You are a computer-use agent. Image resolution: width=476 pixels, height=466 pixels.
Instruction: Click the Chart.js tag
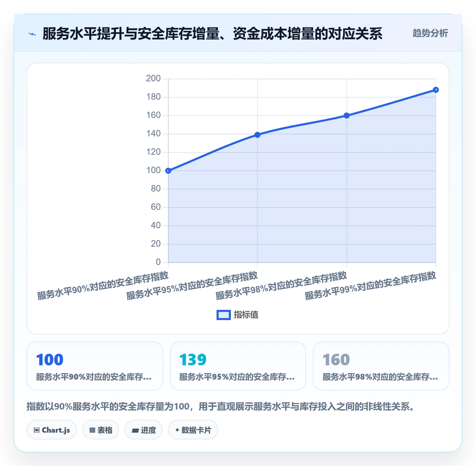pyautogui.click(x=52, y=430)
